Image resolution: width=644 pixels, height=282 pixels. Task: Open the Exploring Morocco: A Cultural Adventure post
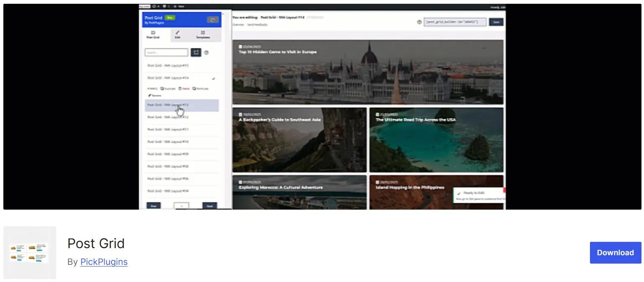(281, 187)
